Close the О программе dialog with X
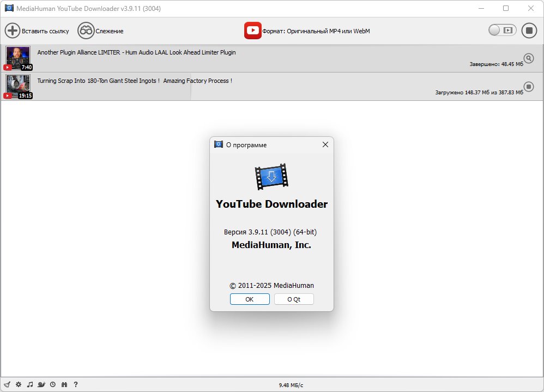 [x=325, y=144]
